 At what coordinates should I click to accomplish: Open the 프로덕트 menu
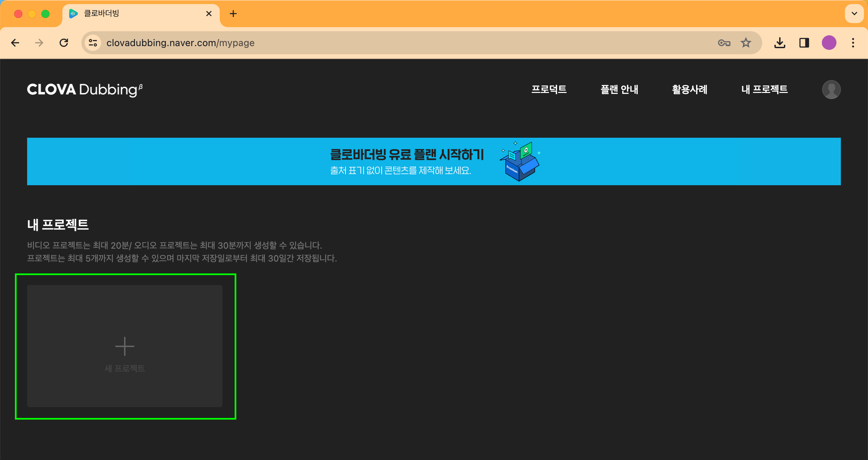[x=549, y=90]
